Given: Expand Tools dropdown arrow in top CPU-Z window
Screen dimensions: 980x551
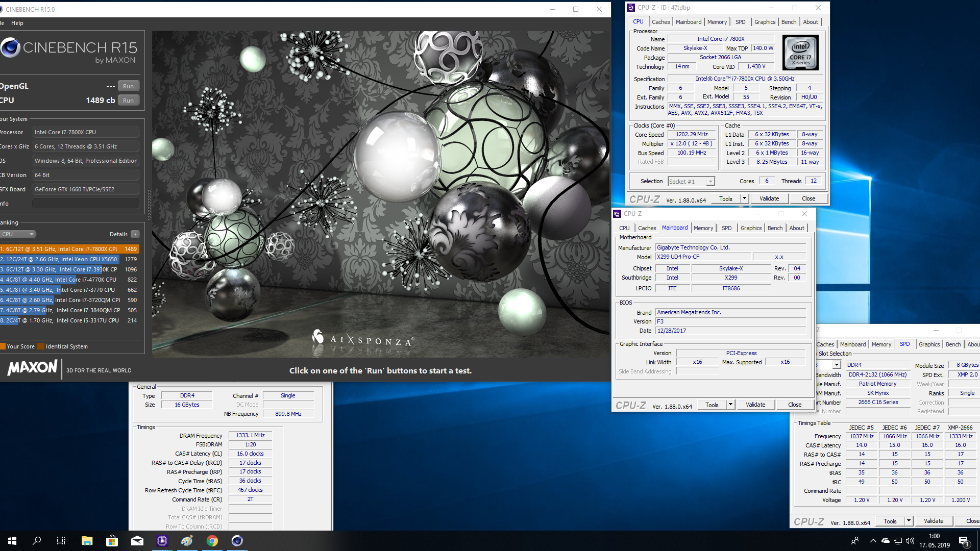Looking at the screenshot, I should (744, 199).
